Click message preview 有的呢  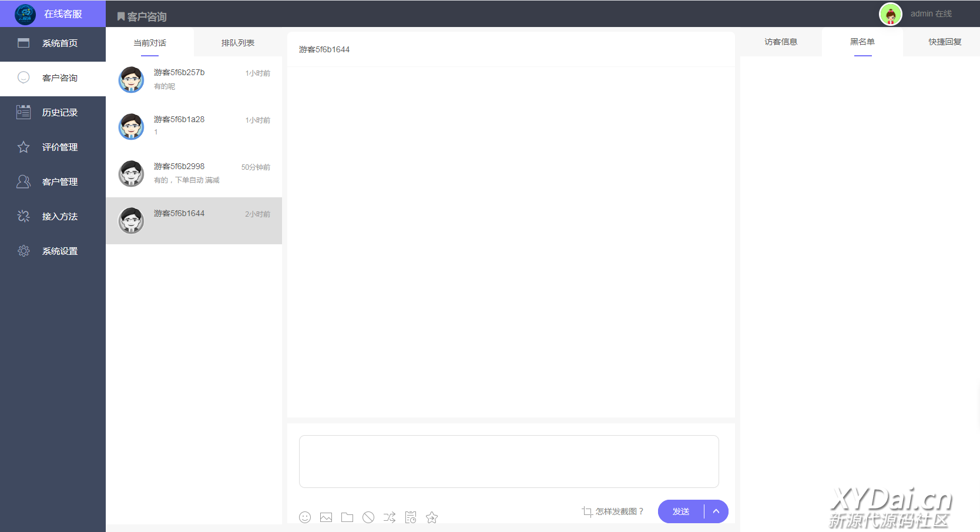pyautogui.click(x=165, y=86)
